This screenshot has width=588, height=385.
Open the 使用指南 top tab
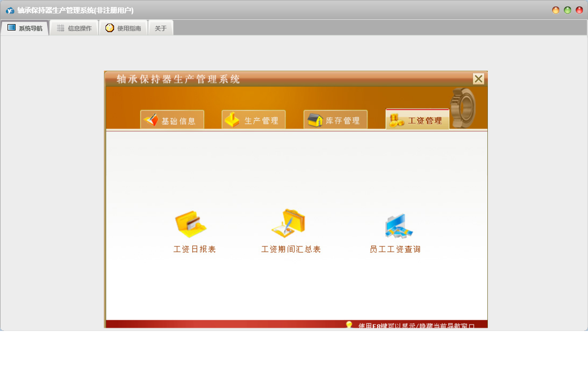(123, 28)
